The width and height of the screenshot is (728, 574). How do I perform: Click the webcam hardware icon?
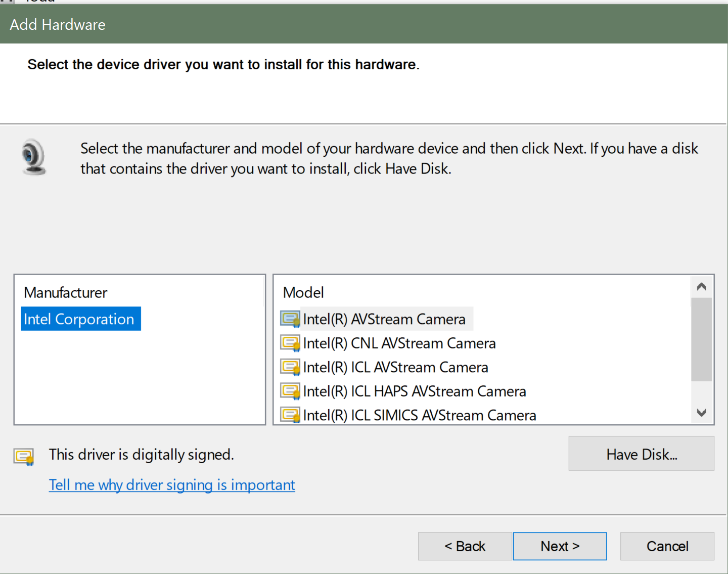pos(34,157)
